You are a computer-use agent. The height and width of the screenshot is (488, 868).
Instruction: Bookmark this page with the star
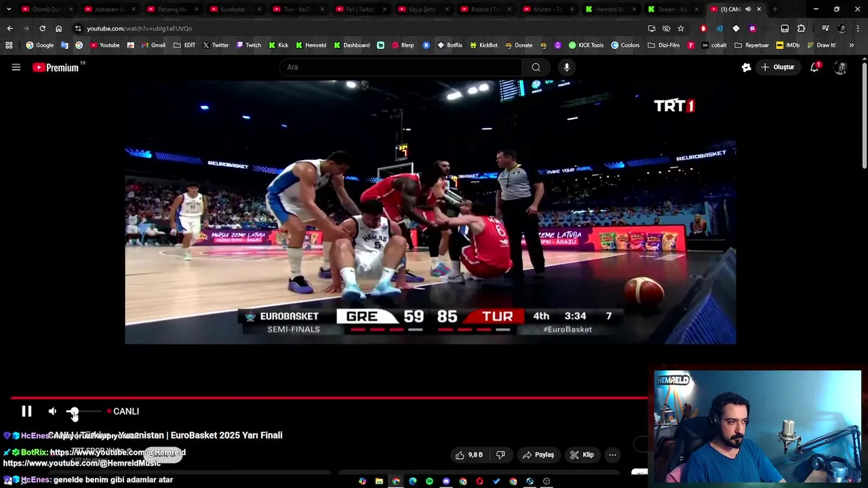tap(681, 28)
